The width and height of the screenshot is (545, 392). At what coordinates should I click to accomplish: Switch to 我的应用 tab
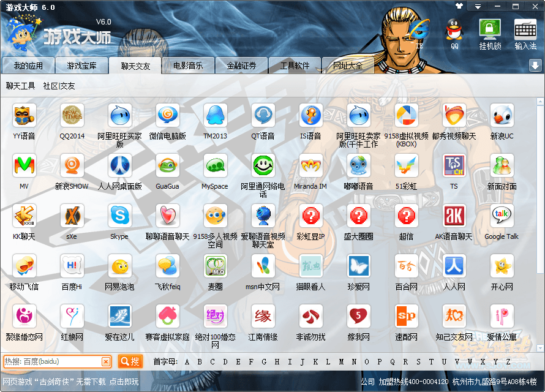tap(28, 66)
